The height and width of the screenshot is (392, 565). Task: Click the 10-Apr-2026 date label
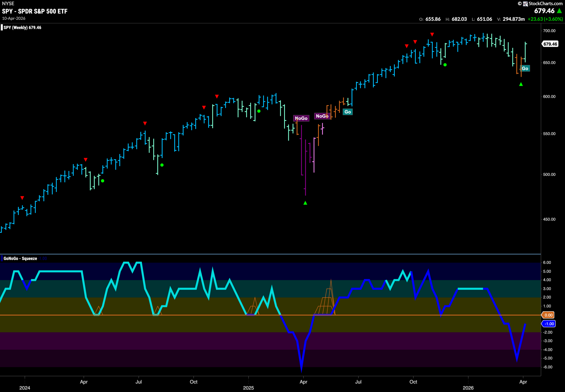pyautogui.click(x=14, y=19)
